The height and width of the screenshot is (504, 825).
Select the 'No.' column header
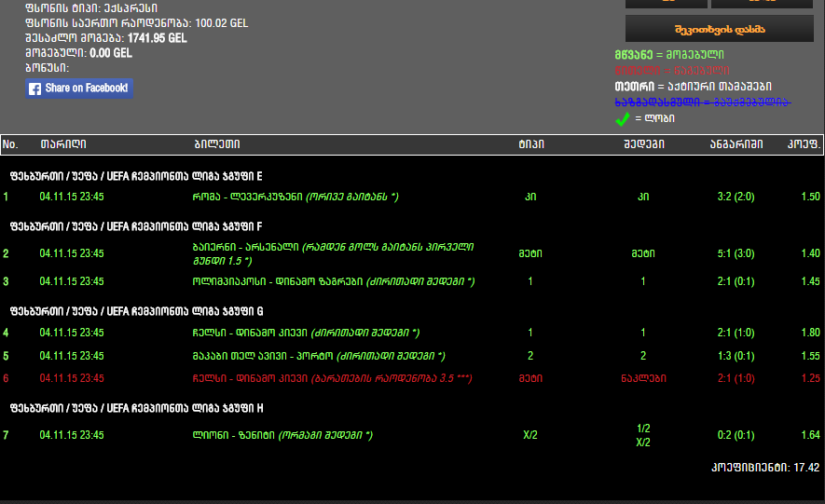click(10, 144)
